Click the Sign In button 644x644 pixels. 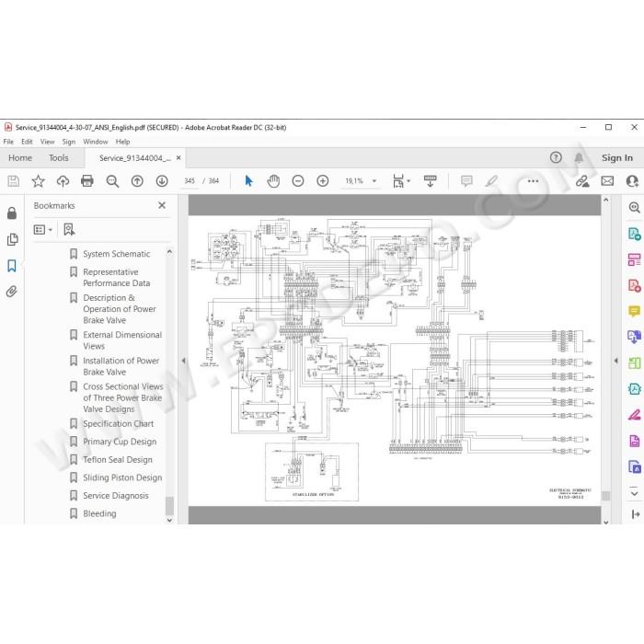pos(617,157)
